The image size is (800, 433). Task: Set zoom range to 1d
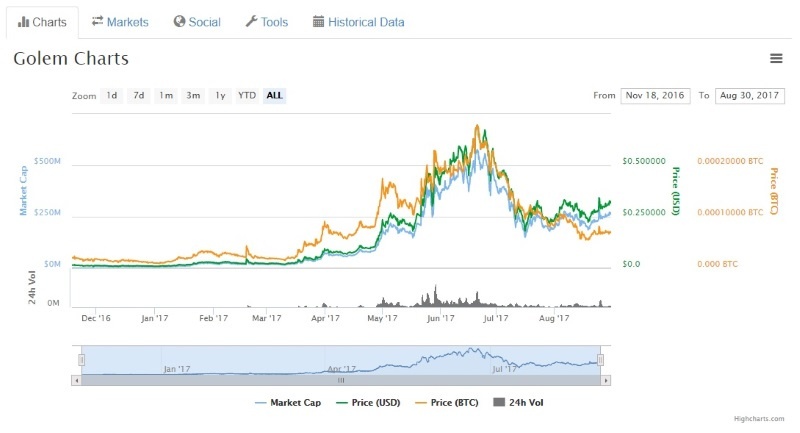click(112, 95)
